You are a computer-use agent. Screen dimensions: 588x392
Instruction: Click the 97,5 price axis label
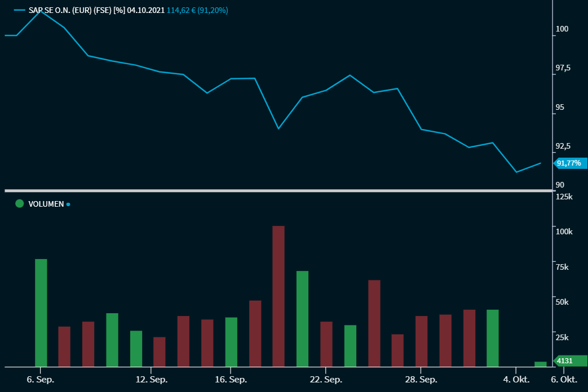tap(563, 68)
